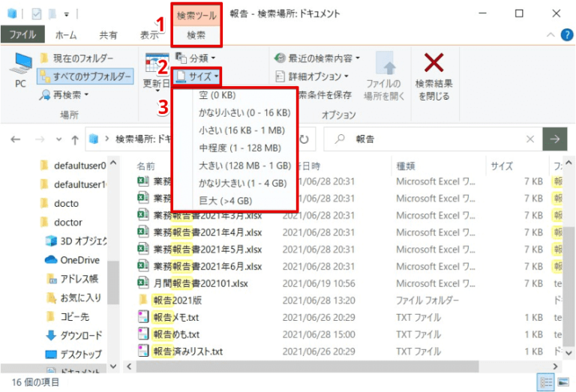Switch to the ホーム ribbon tab
Screen dimensions: 576x392
[66, 35]
